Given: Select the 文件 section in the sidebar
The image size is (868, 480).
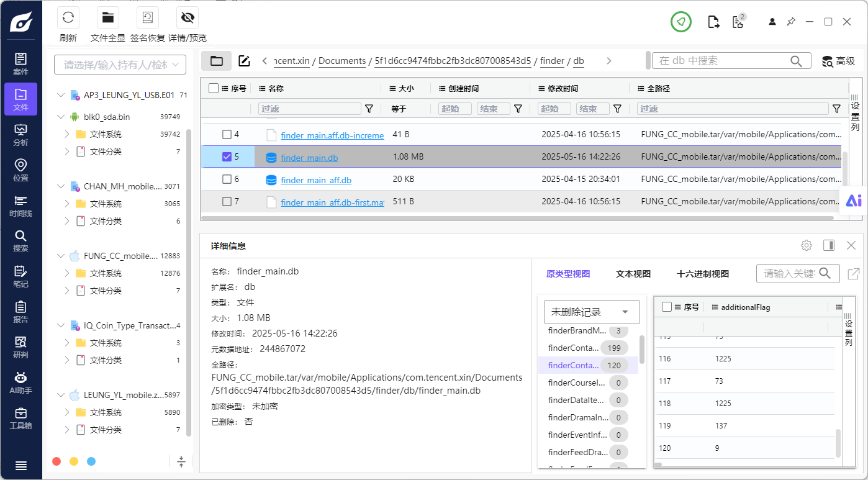Looking at the screenshot, I should point(20,99).
